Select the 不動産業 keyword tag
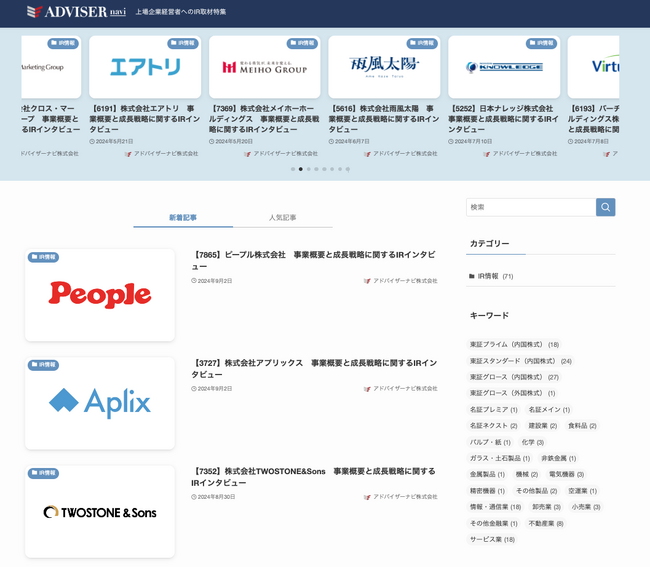The height and width of the screenshot is (567, 650). (x=546, y=523)
